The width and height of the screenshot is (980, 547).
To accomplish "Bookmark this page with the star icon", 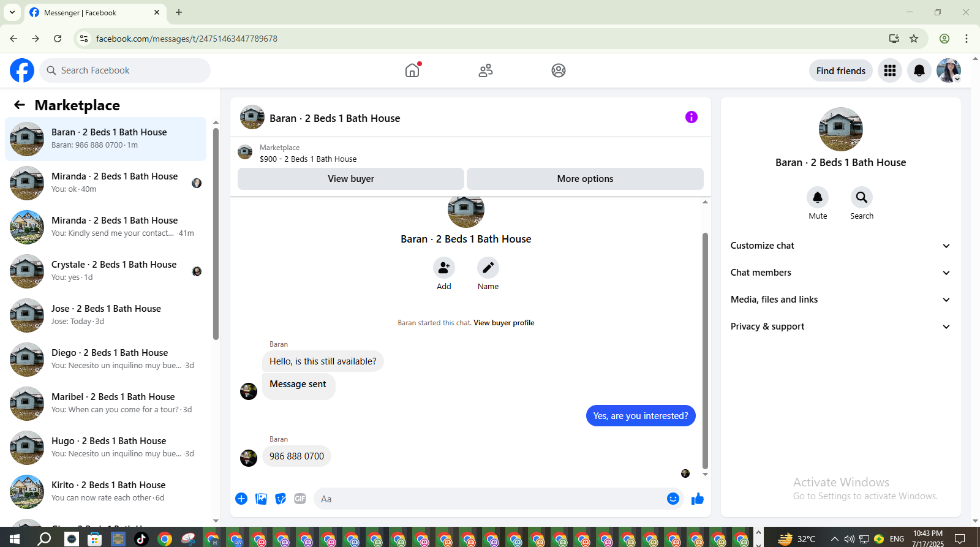I will [x=914, y=39].
